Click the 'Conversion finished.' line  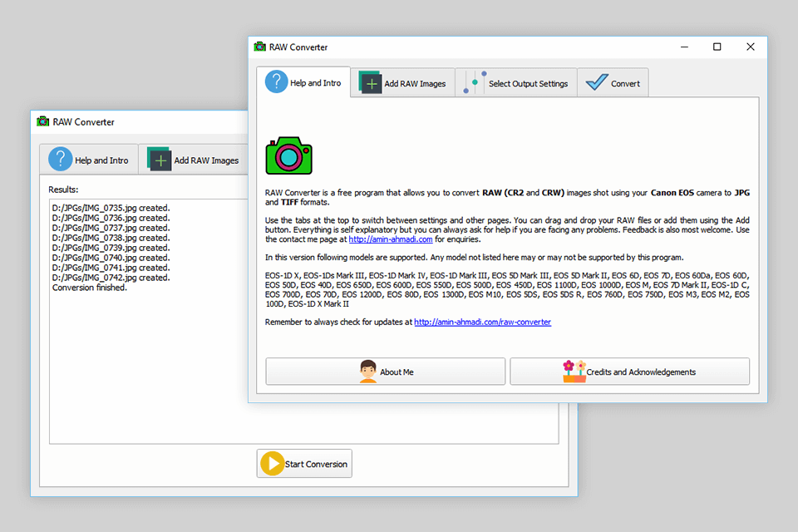(90, 288)
